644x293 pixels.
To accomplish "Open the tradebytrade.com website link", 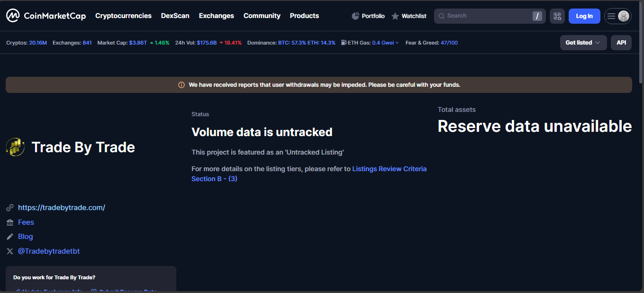I will [x=62, y=208].
